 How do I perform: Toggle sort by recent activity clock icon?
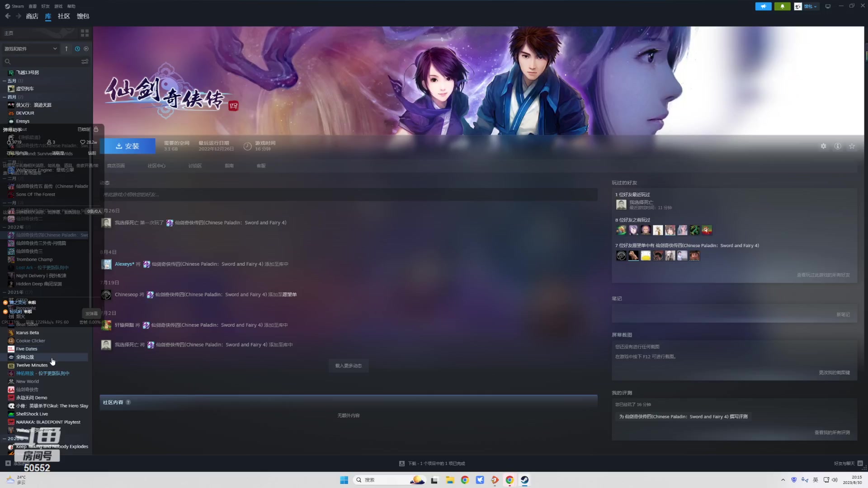coord(77,49)
